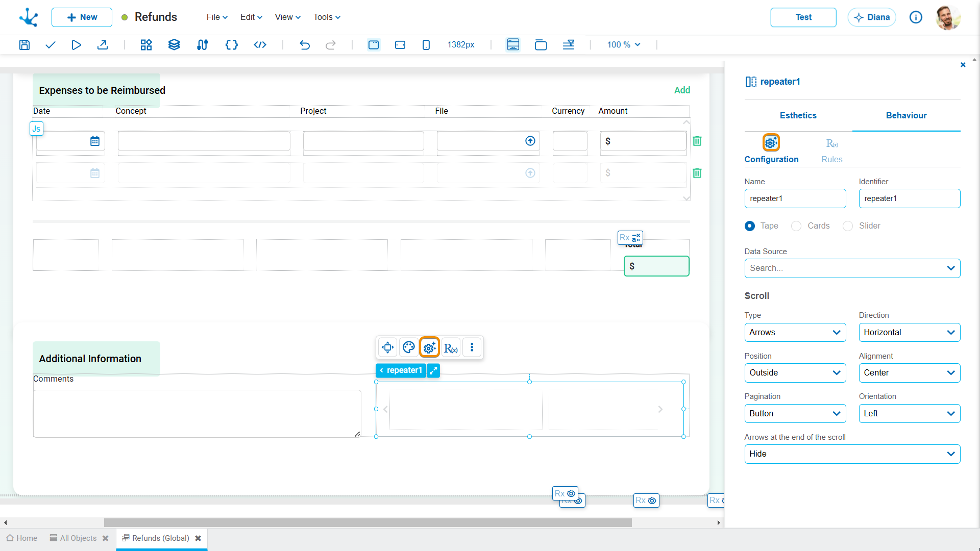Open the Diana assistant button
The width and height of the screenshot is (980, 551).
point(872,17)
